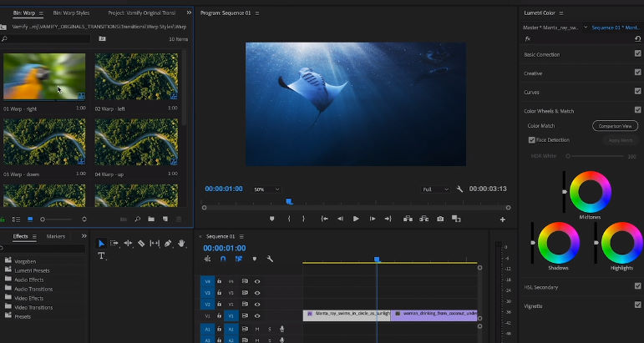Open the Full playback resolution dropdown

[435, 189]
